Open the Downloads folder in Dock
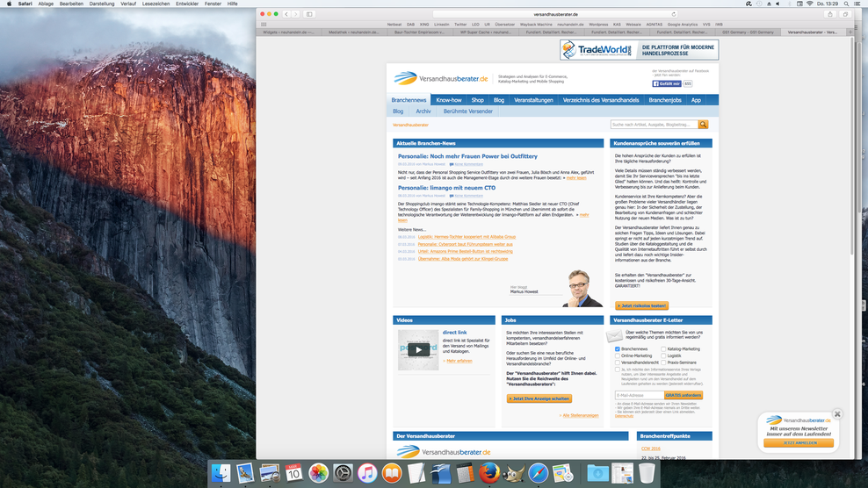Viewport: 868px width, 488px height. tap(597, 473)
